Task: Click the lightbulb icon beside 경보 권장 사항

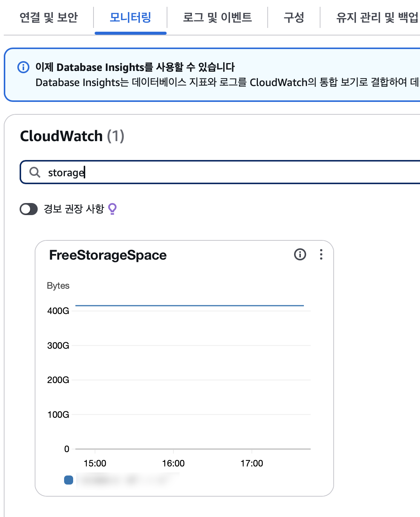Action: point(112,209)
